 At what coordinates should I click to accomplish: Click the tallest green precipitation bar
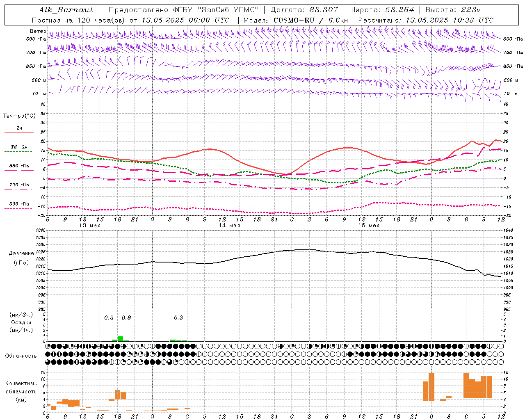tap(120, 339)
